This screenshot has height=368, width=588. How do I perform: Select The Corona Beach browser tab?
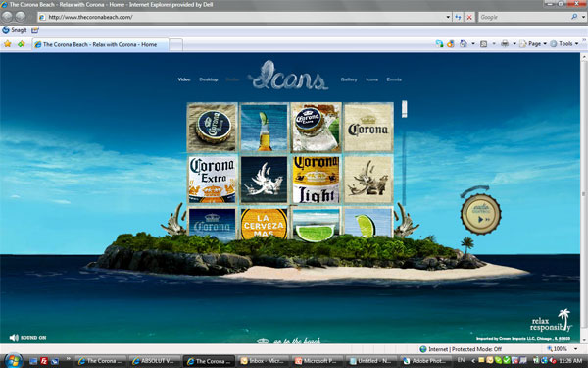[x=101, y=44]
